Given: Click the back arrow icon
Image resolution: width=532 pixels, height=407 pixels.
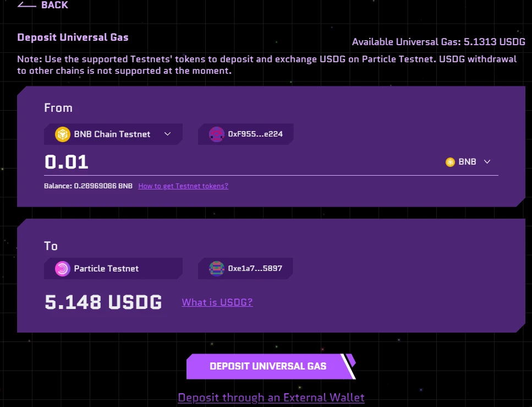Looking at the screenshot, I should coord(26,5).
